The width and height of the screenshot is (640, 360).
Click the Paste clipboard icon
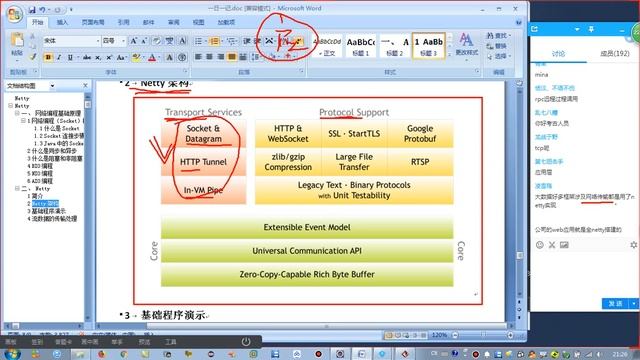pos(17,40)
